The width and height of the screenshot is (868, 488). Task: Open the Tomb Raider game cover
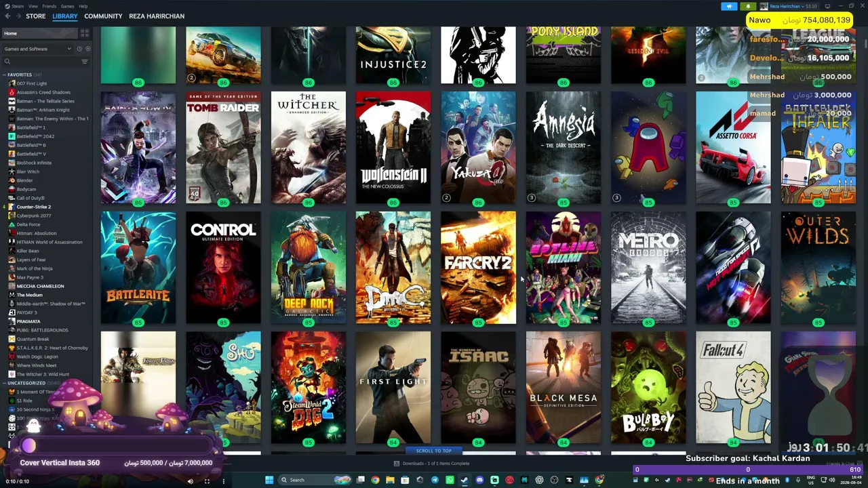click(x=223, y=147)
